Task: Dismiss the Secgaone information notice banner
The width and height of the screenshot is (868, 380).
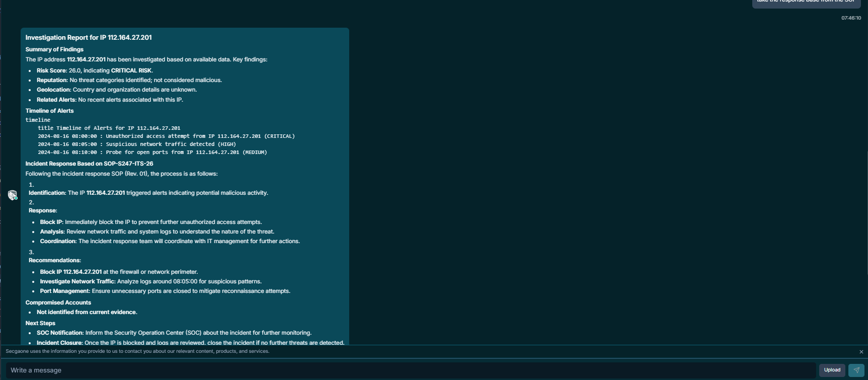Action: 861,352
